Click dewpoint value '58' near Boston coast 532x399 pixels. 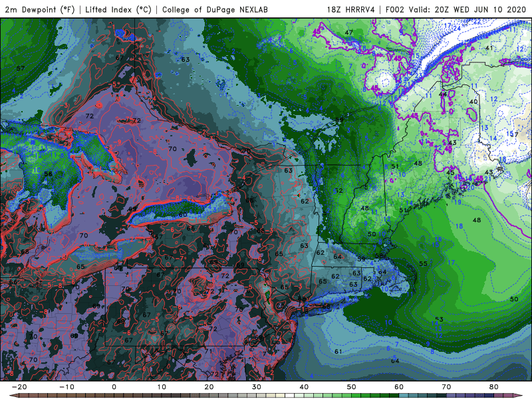click(x=379, y=256)
